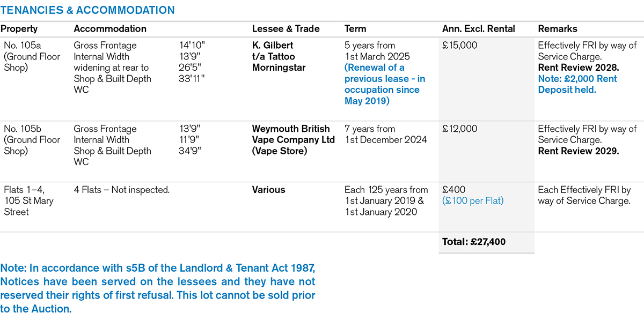The height and width of the screenshot is (335, 644).
Task: Click the Term column header
Action: pyautogui.click(x=355, y=29)
